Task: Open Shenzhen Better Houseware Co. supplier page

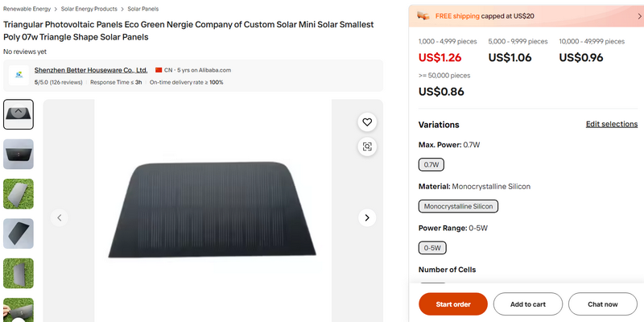Action: pyautogui.click(x=90, y=70)
